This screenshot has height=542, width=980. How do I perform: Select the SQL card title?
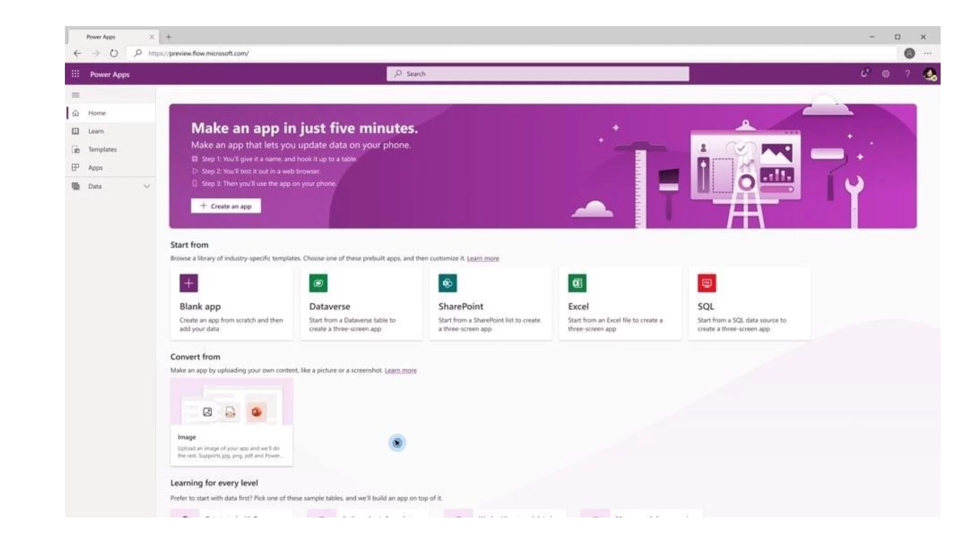pos(706,307)
